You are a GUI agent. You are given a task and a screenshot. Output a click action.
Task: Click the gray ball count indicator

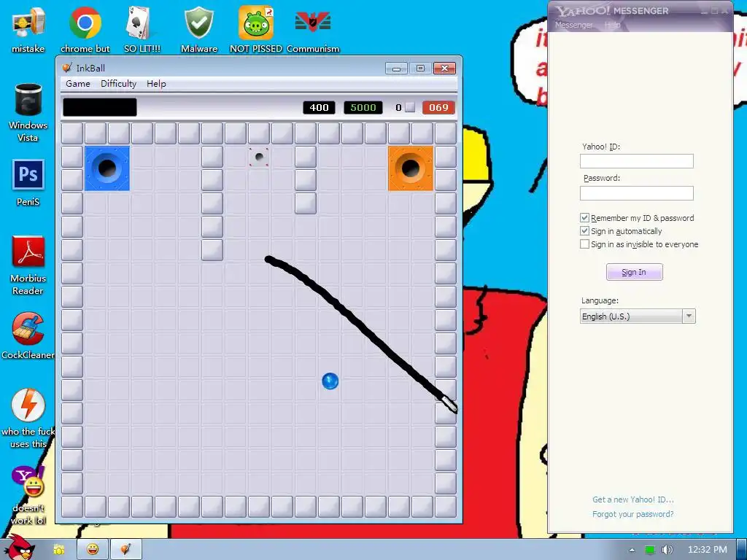click(406, 108)
